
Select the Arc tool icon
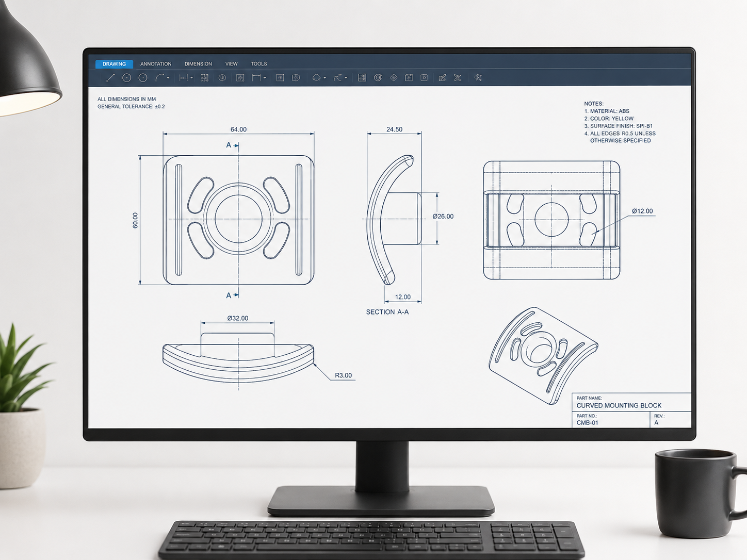point(160,78)
